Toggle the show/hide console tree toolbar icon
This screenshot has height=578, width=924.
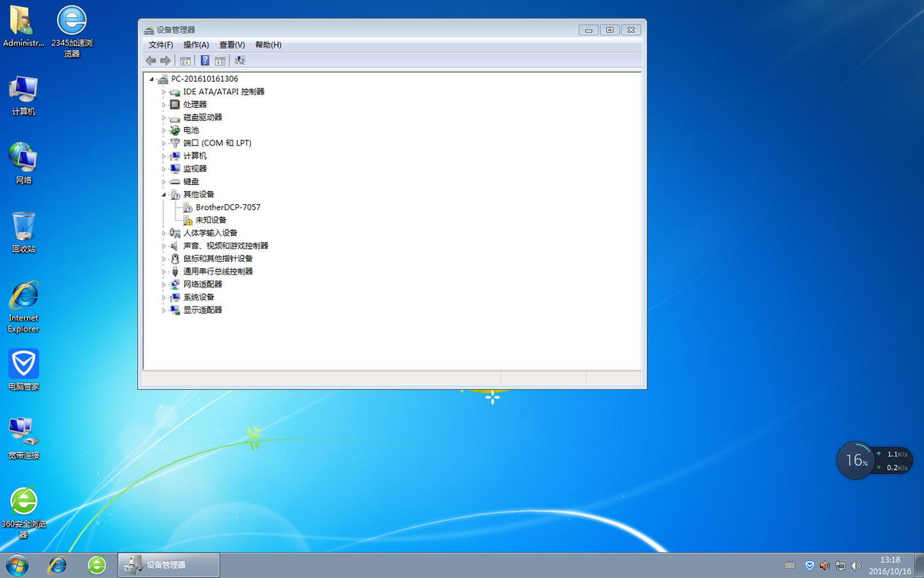pyautogui.click(x=186, y=60)
